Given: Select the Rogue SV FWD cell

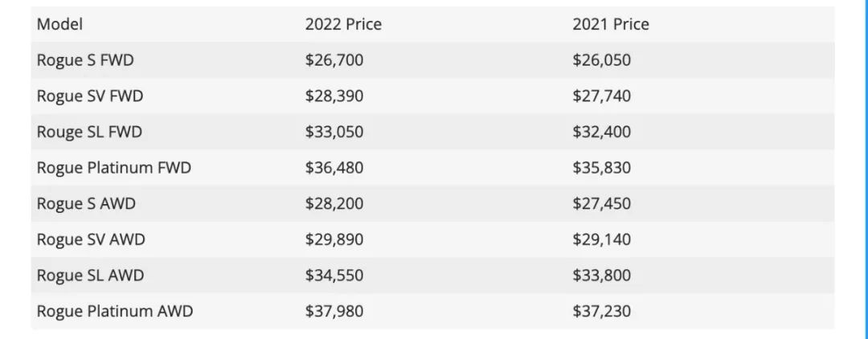Looking at the screenshot, I should point(90,96).
